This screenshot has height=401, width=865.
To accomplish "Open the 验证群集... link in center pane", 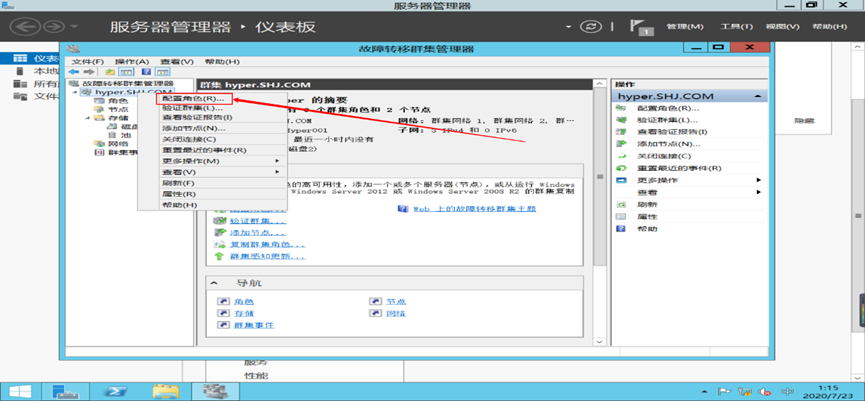I will 258,221.
